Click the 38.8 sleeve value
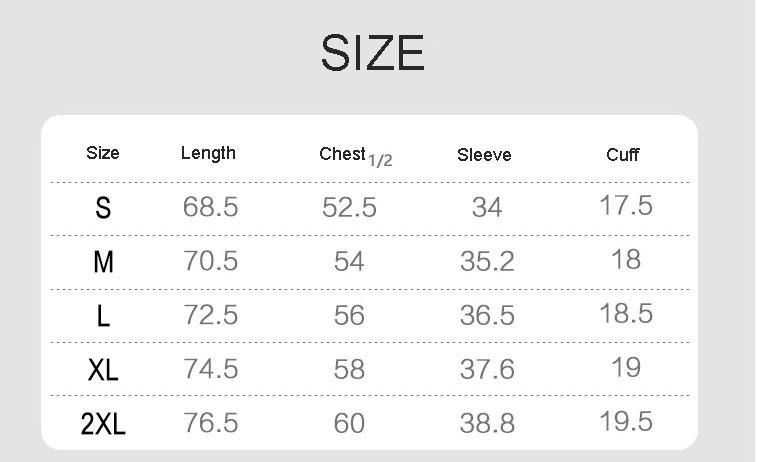 pos(487,423)
